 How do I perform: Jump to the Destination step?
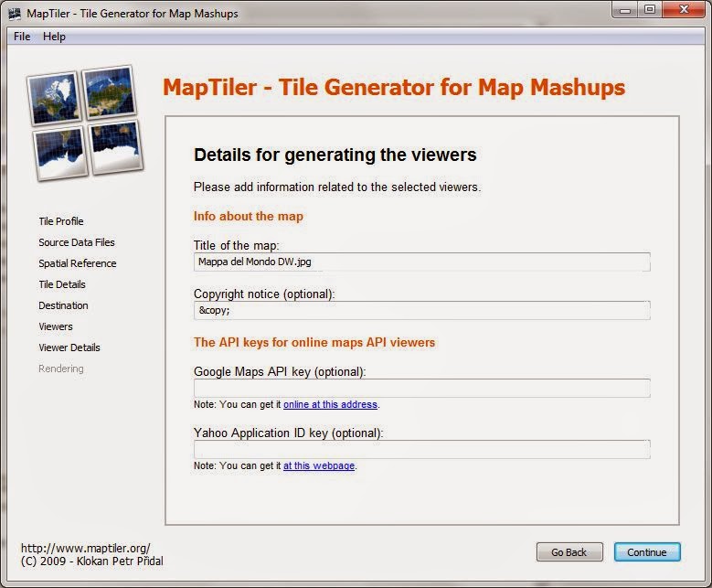63,305
